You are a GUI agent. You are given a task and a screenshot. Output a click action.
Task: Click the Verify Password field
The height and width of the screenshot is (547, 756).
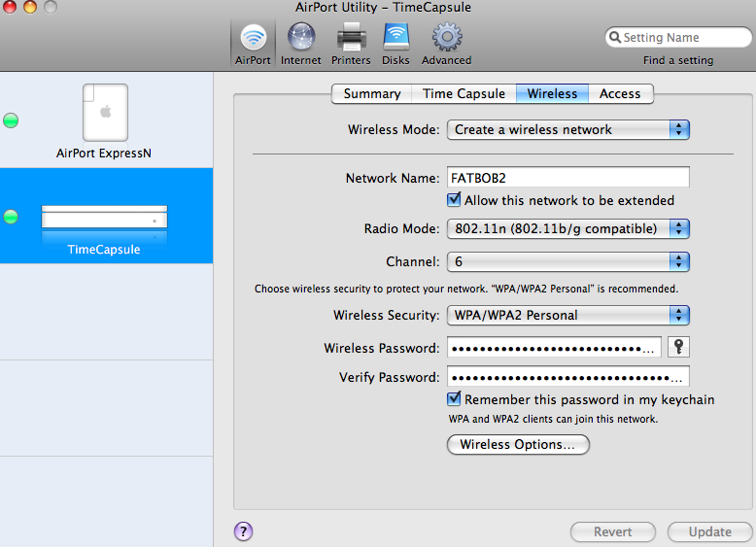tap(567, 377)
